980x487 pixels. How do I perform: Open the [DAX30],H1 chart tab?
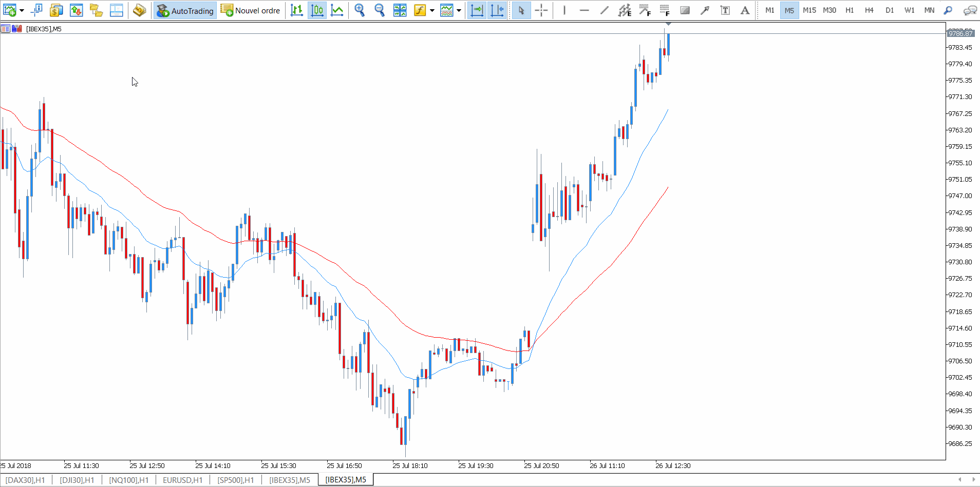click(x=25, y=480)
